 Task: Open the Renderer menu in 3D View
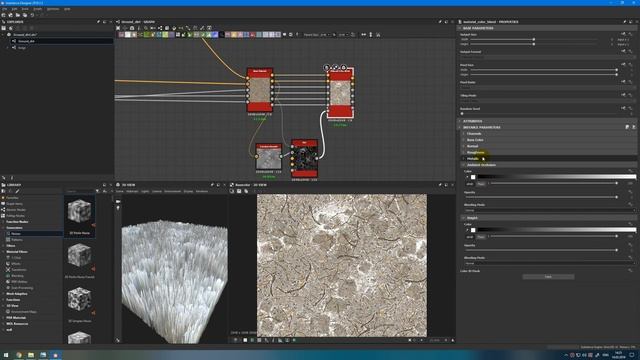click(x=202, y=191)
